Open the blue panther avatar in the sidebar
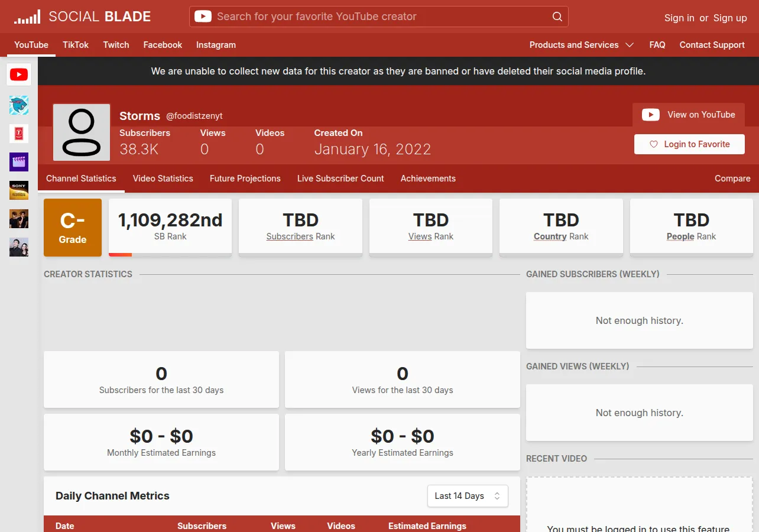Viewport: 759px width, 532px height. pos(19,105)
